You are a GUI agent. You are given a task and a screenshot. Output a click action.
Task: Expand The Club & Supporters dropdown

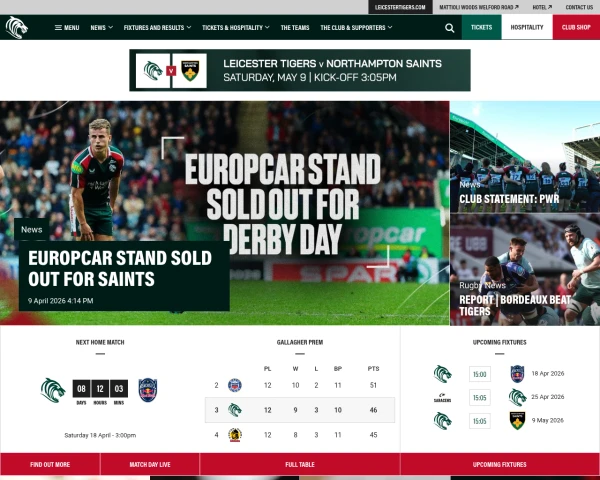(356, 28)
